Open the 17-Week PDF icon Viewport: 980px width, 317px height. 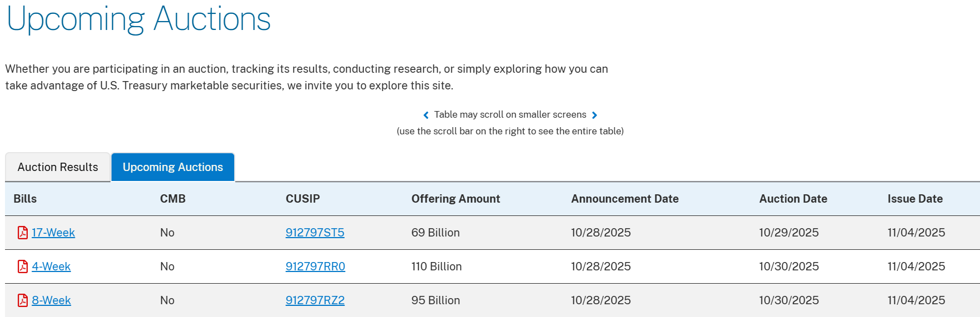coord(23,233)
